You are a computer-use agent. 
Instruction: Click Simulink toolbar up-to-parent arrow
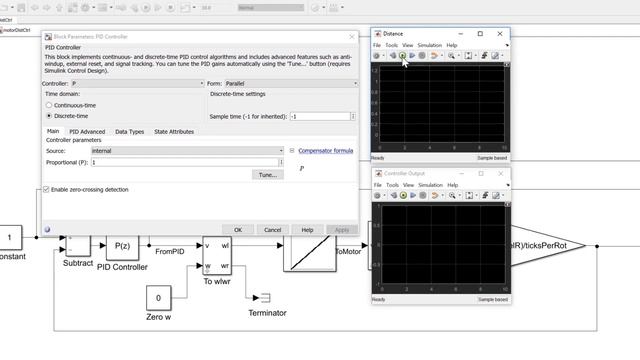59,8
